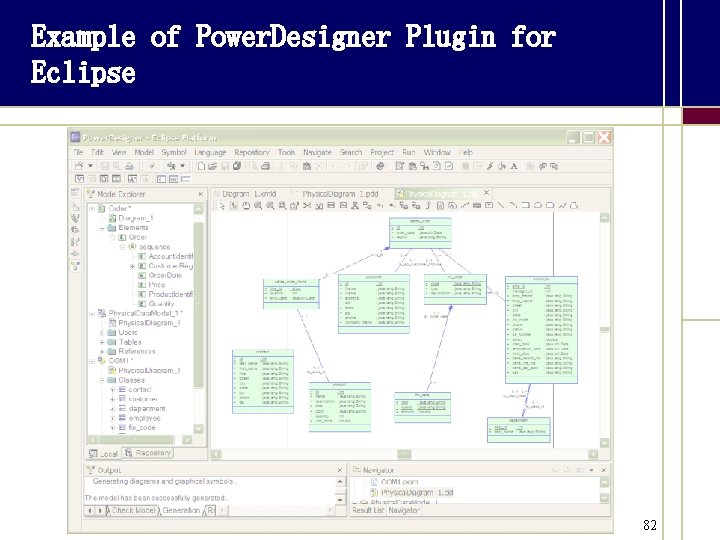Open the dropdown arrow beside New wizard icon
The image size is (720, 540).
coord(90,166)
